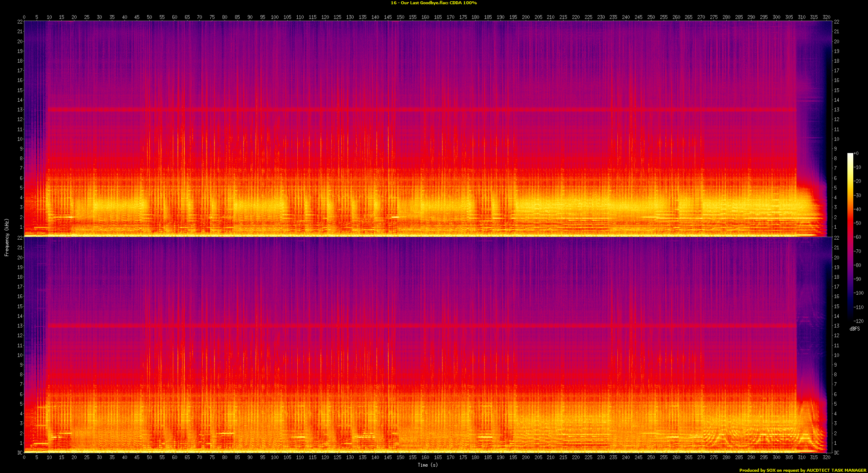Screen dimensions: 868x473
Task: Click 'Produced by SOX' credit text
Action: pyautogui.click(x=757, y=470)
